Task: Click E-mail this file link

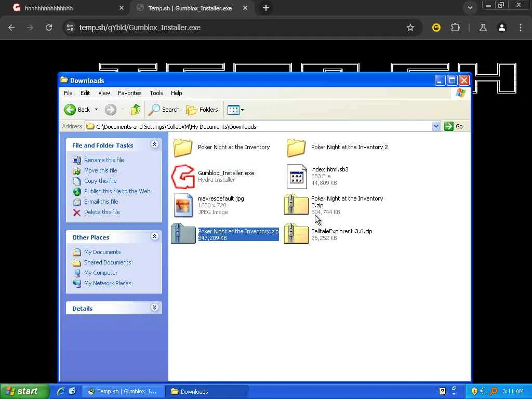Action: point(101,202)
